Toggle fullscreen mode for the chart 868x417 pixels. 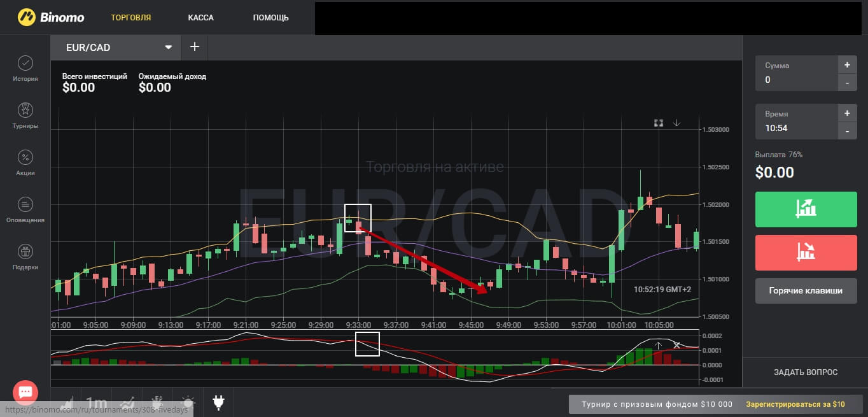tap(659, 123)
